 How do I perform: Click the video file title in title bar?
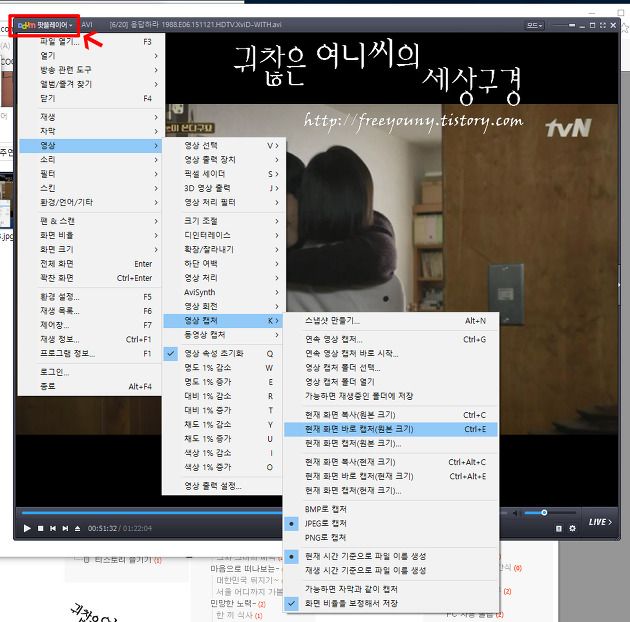(196, 25)
